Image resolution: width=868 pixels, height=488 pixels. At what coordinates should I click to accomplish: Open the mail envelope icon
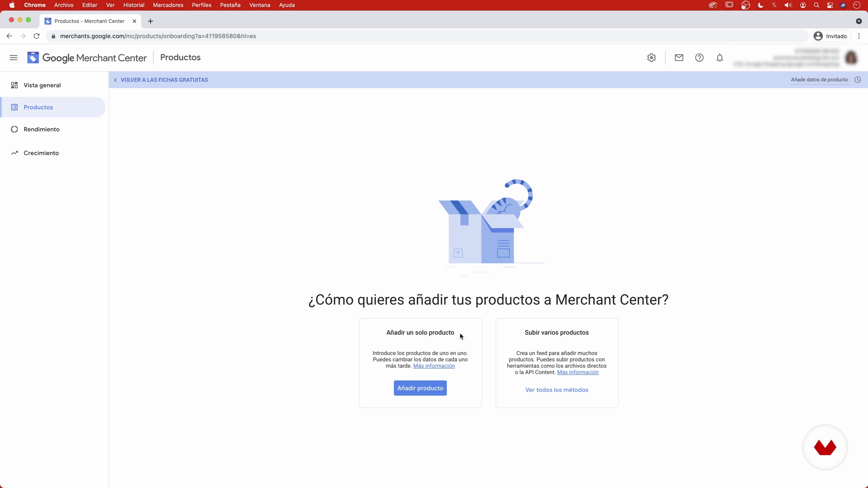[x=679, y=58]
